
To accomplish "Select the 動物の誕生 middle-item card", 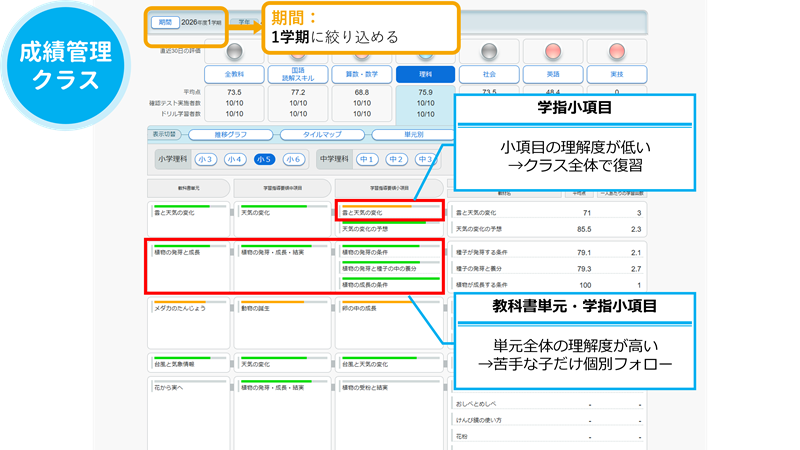I will pyautogui.click(x=282, y=323).
